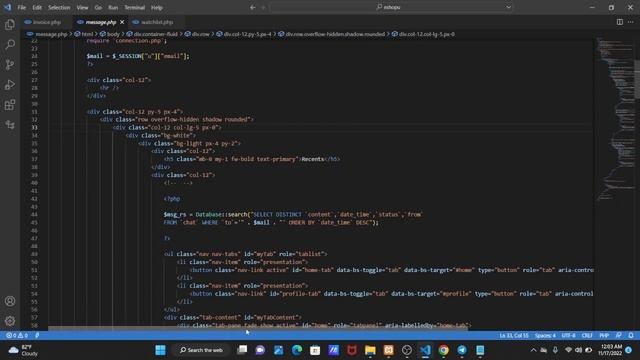Open the Explorer view in the activity bar
Screen dimensions: 640x360
(10, 24)
